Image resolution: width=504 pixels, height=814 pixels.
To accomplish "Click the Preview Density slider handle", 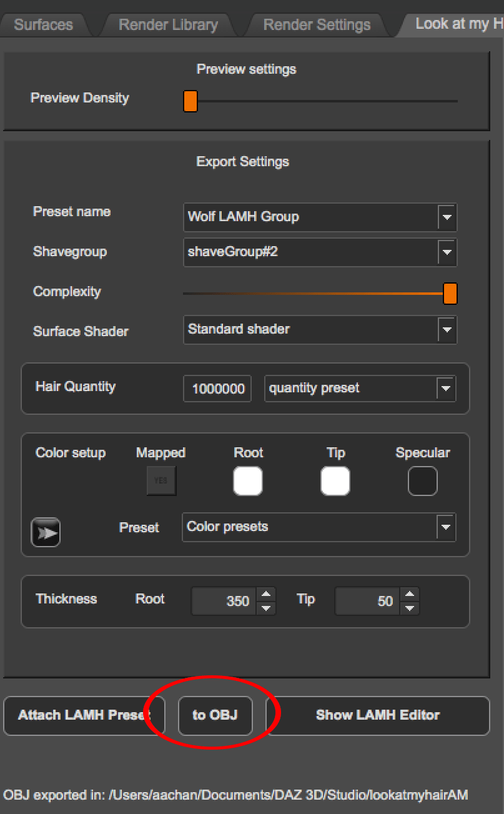I will click(x=190, y=101).
